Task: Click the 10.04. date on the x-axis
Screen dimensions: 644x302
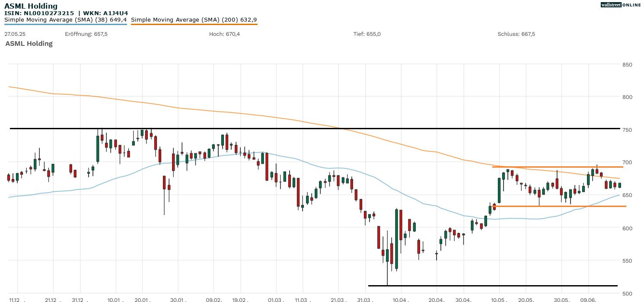Action: tap(401, 300)
